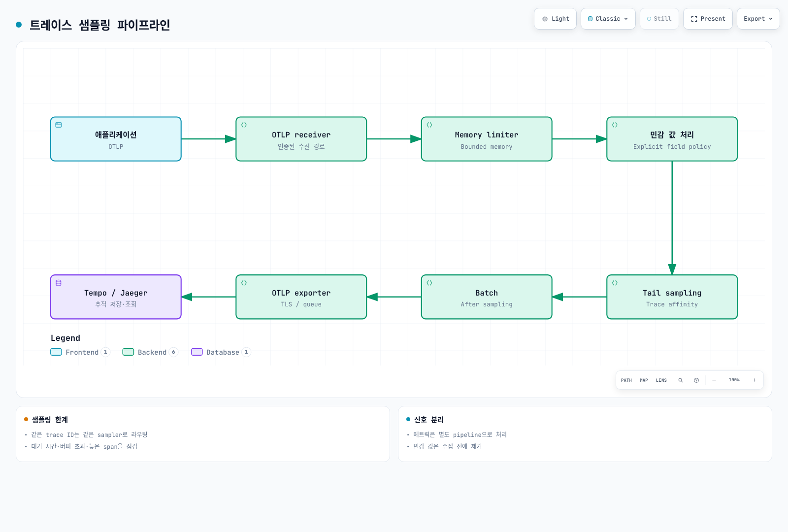This screenshot has height=532, width=788.
Task: Click the window icon on 애플리케이션 node
Action: (x=59, y=125)
